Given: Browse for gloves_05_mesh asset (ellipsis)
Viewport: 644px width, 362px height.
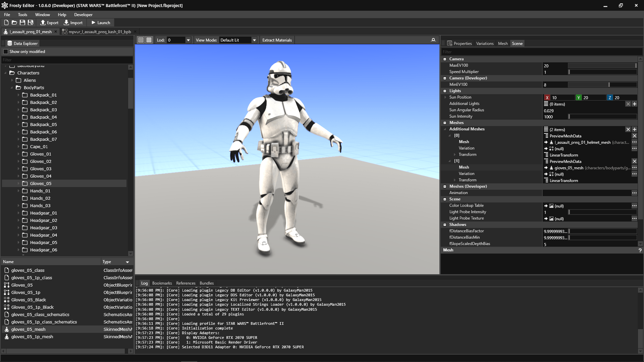Looking at the screenshot, I should pos(635,168).
